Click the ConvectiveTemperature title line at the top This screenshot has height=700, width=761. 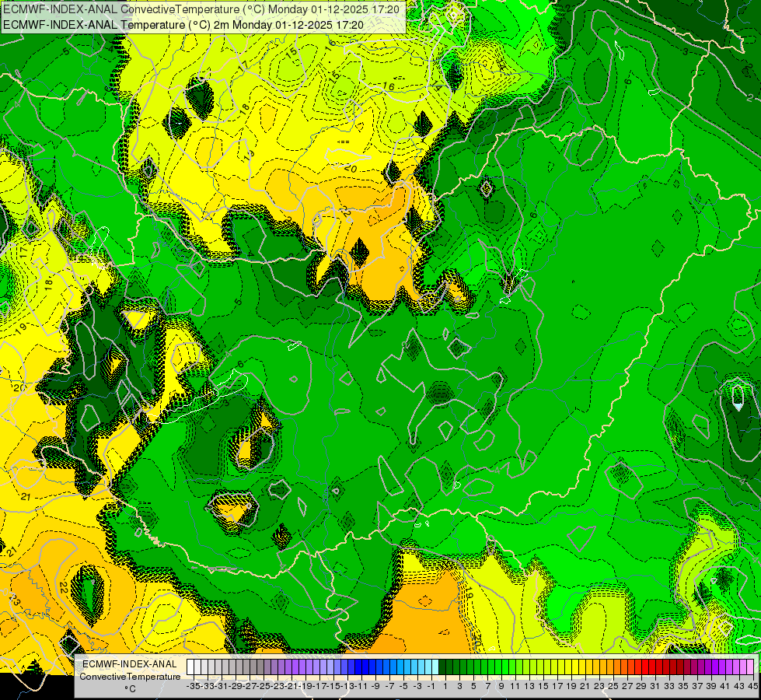(x=201, y=9)
